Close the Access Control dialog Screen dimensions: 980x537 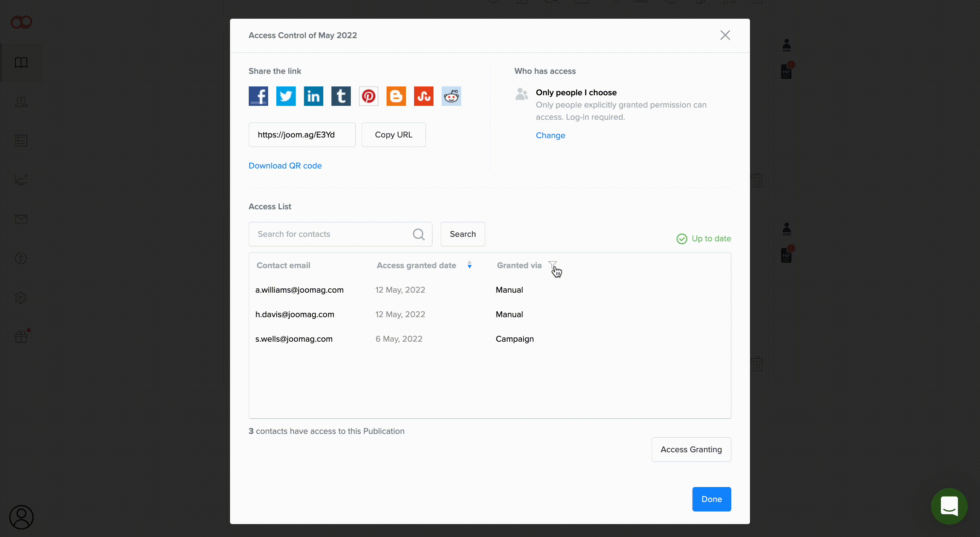725,35
